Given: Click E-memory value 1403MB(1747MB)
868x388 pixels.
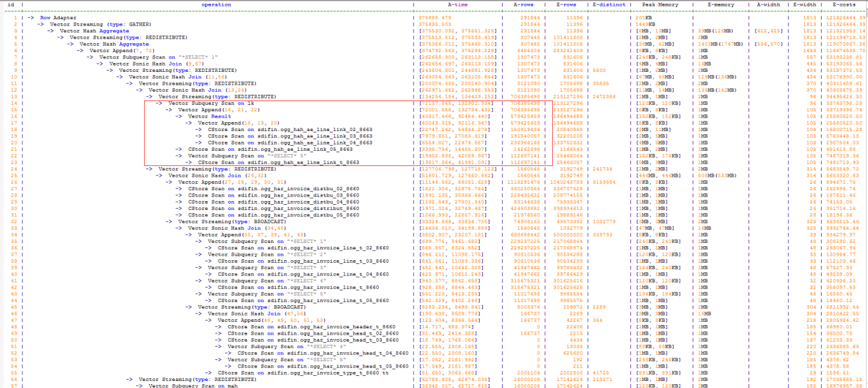Looking at the screenshot, I should click(721, 44).
